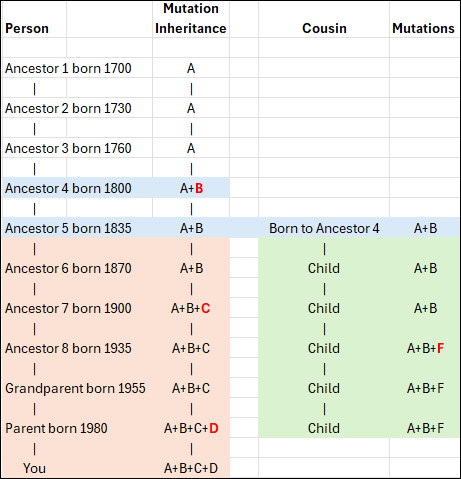
Task: Select the Mutation Inheritance header cell
Action: (191, 19)
